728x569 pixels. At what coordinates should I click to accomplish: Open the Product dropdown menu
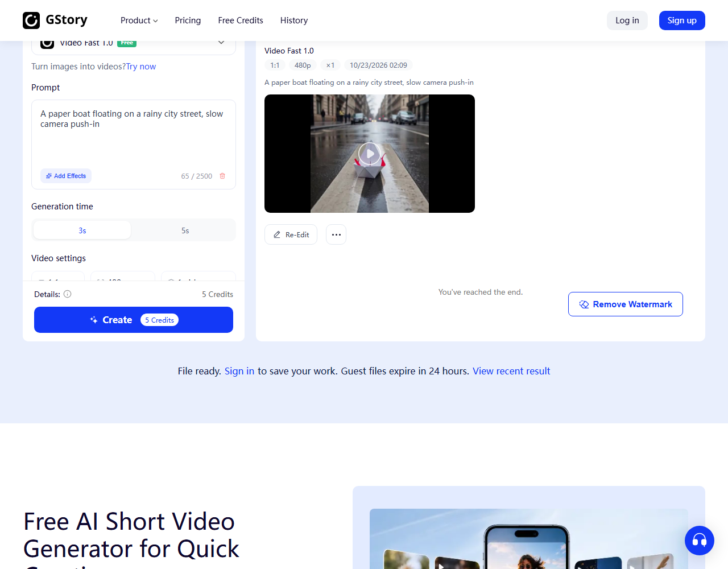click(x=139, y=20)
